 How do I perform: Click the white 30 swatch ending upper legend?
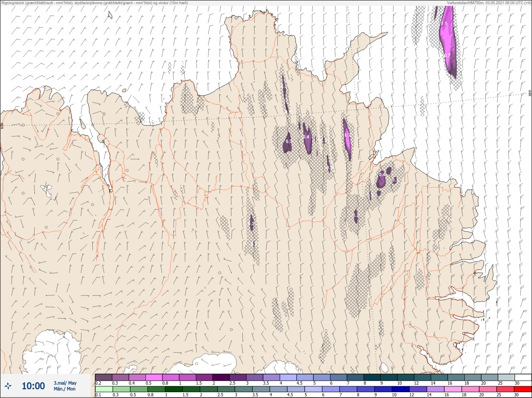pyautogui.click(x=523, y=377)
